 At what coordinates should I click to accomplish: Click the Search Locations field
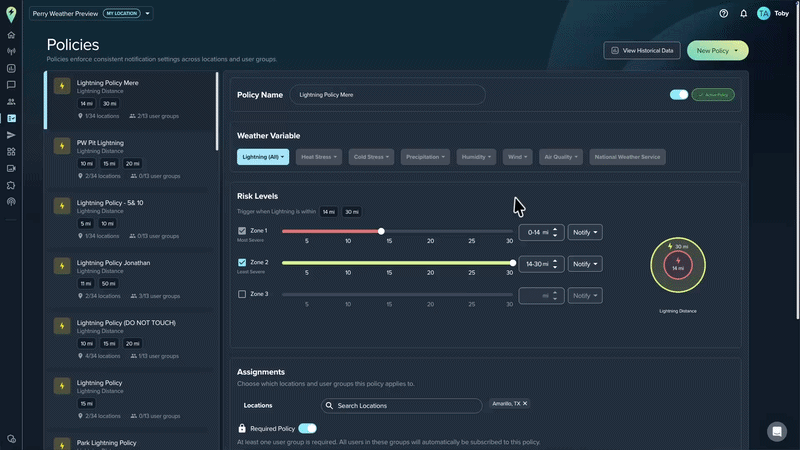[x=402, y=406]
